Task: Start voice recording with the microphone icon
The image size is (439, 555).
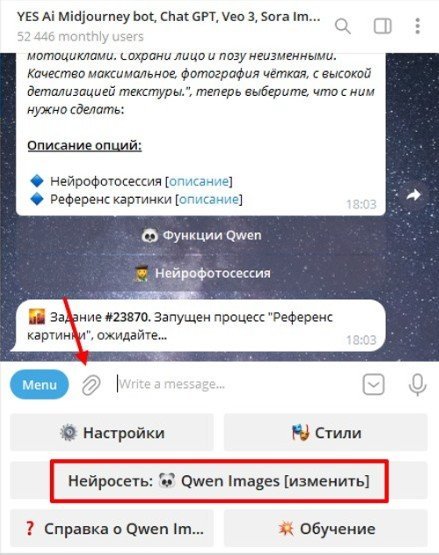Action: (x=417, y=384)
